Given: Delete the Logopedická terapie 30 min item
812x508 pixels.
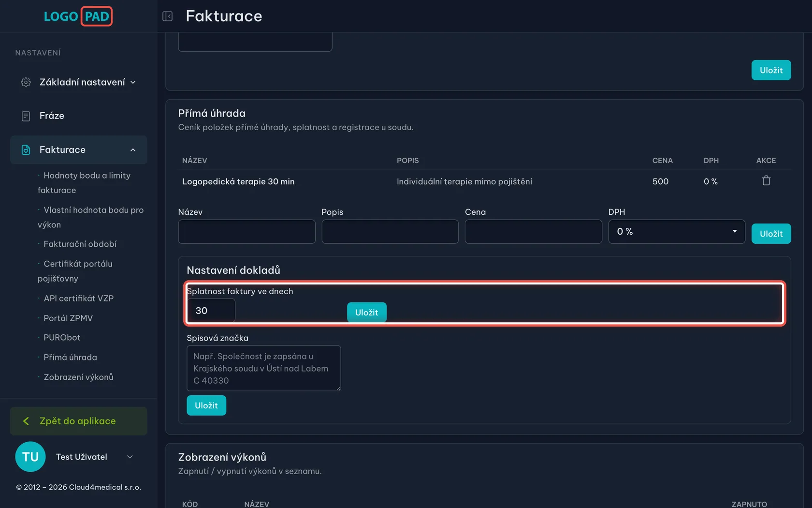Looking at the screenshot, I should (766, 181).
